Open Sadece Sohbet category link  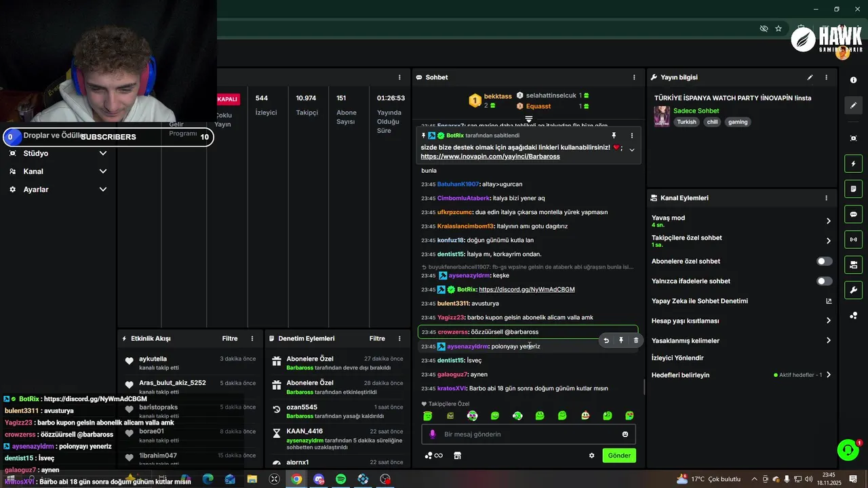[x=696, y=110]
